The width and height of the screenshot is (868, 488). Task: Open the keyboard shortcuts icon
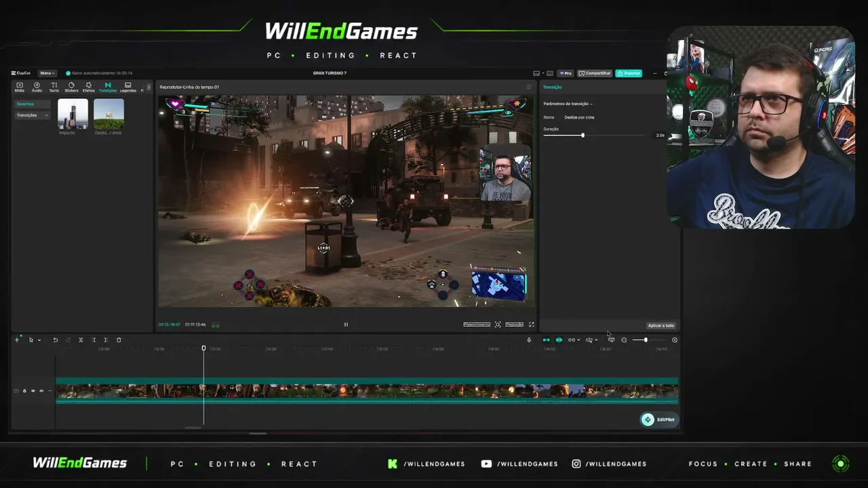[550, 73]
